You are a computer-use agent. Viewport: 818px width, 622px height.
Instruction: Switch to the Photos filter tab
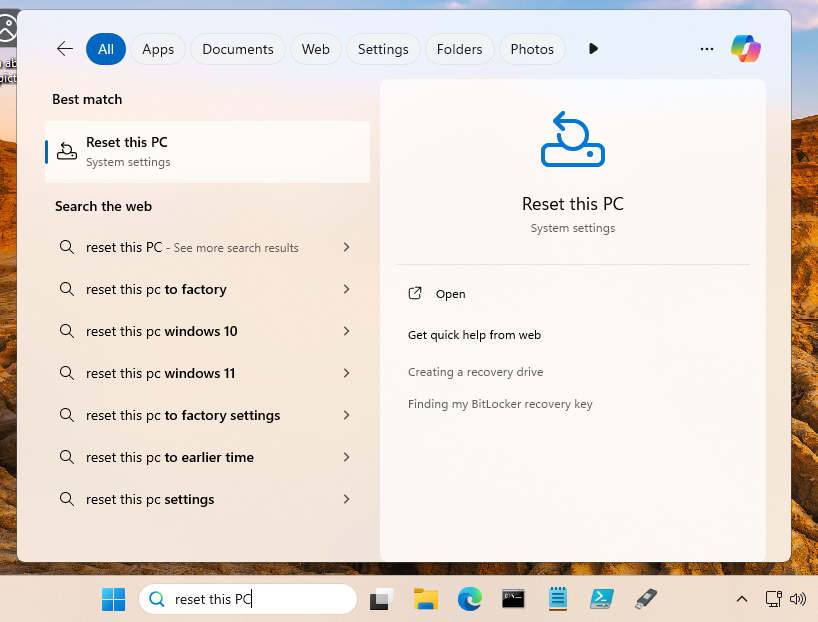click(x=532, y=49)
